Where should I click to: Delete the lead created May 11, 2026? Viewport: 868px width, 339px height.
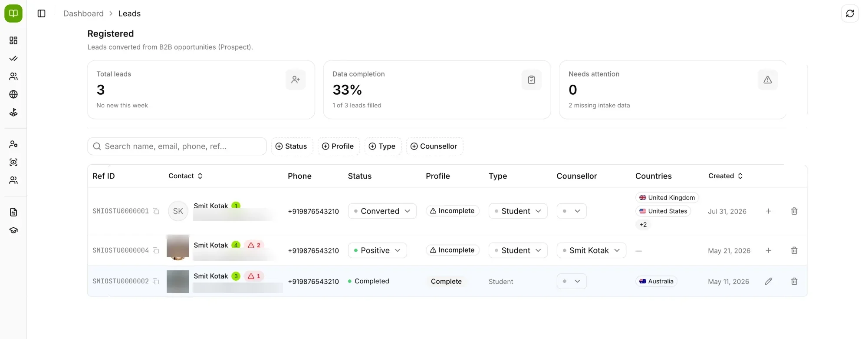pos(794,281)
